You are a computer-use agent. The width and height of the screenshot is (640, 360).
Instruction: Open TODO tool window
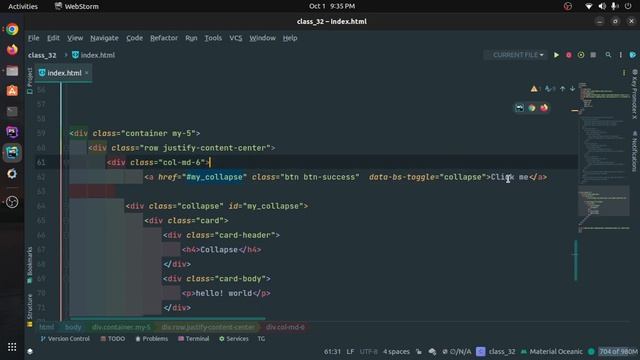(113, 339)
